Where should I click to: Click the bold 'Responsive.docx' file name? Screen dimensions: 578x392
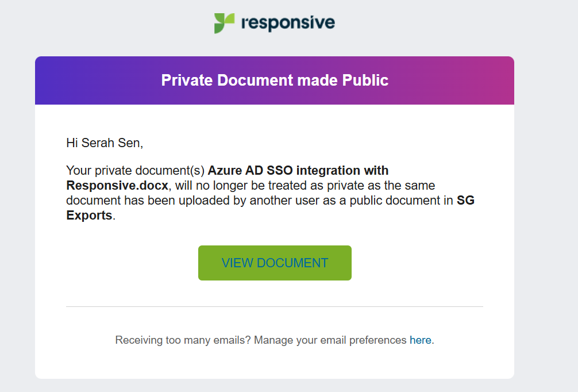click(x=117, y=185)
